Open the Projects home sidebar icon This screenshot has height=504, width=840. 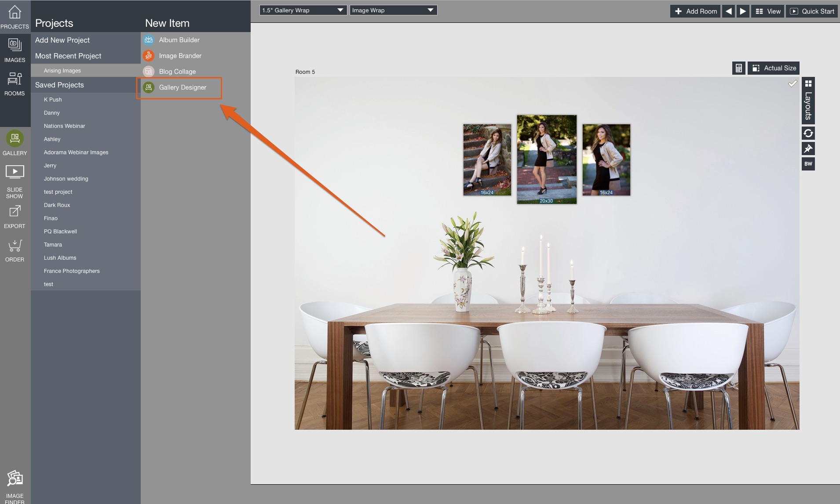pos(15,17)
